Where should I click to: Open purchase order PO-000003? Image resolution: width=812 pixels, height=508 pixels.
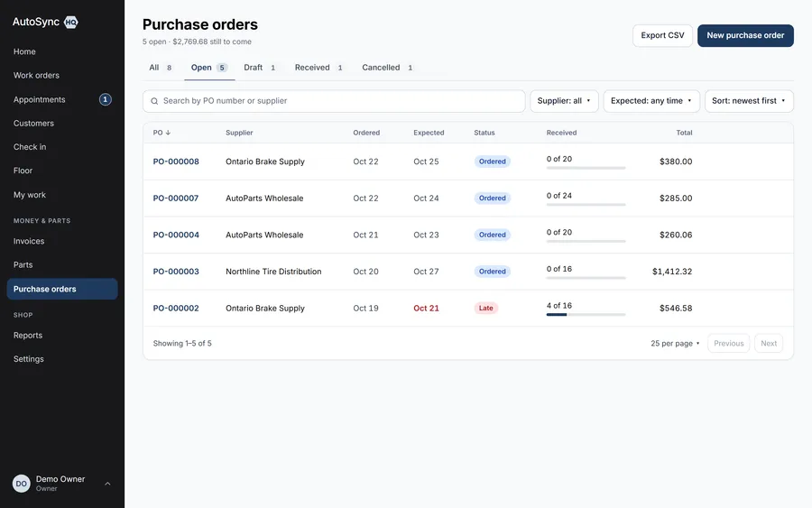176,272
